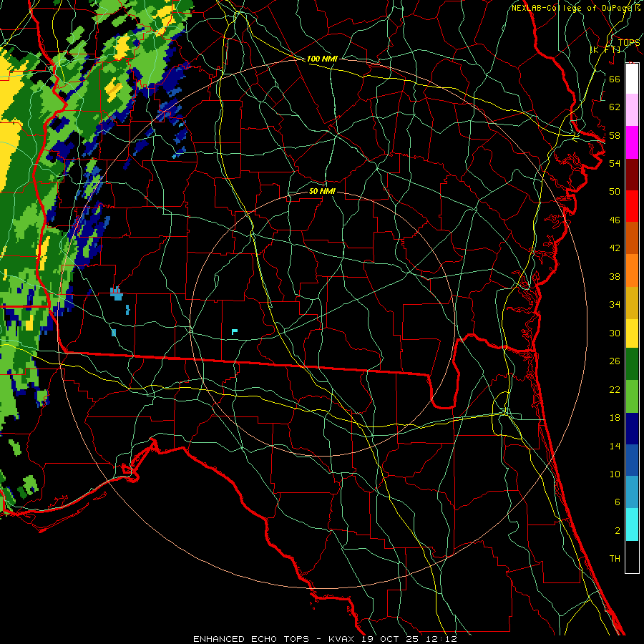Click the gold legend swatch above 34
The height and width of the screenshot is (644, 644).
(632, 303)
